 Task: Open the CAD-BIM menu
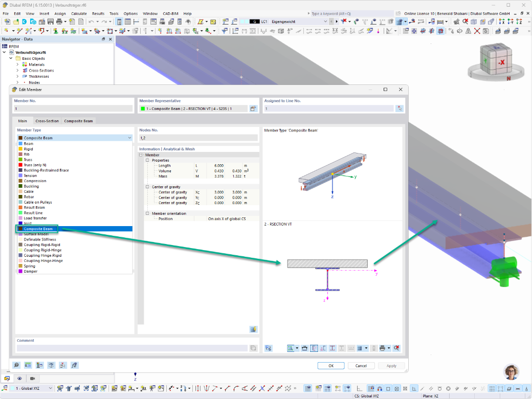pyautogui.click(x=170, y=14)
